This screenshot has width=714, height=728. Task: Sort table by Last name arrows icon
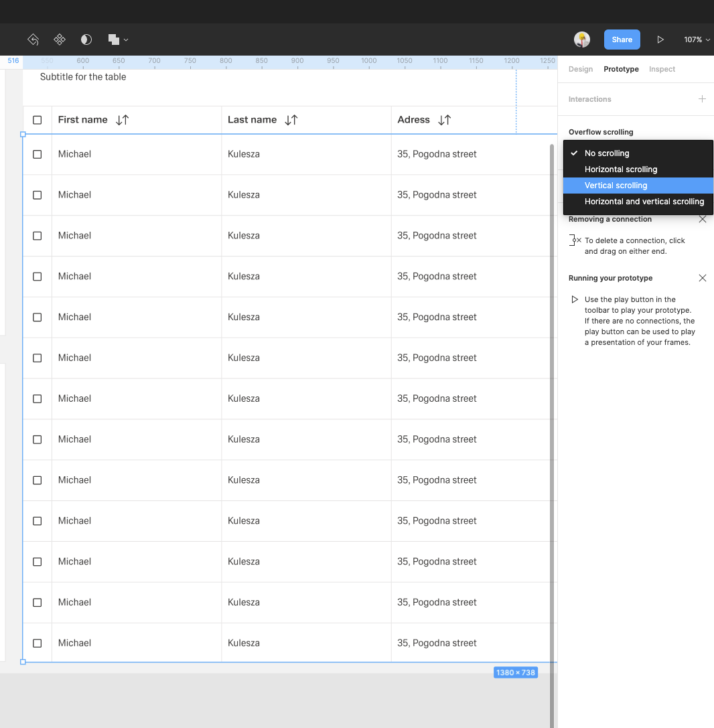[x=291, y=120]
